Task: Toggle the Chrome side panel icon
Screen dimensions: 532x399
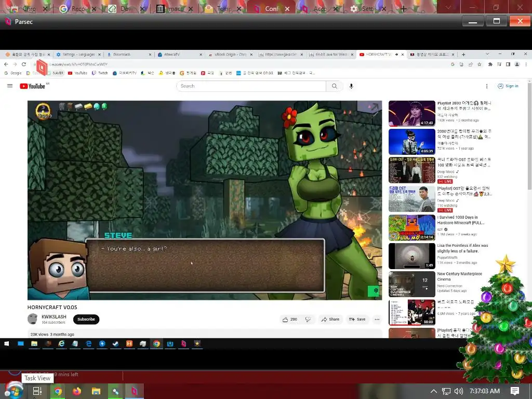Action: coord(508,64)
